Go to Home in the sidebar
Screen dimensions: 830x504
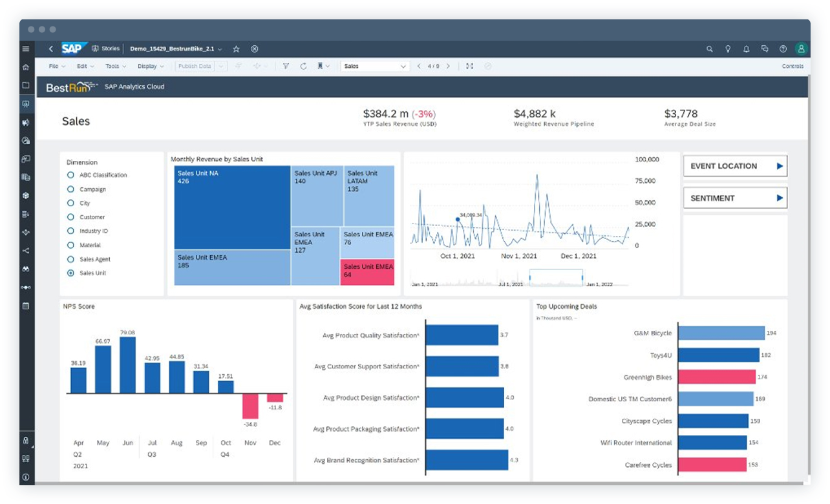coord(26,67)
